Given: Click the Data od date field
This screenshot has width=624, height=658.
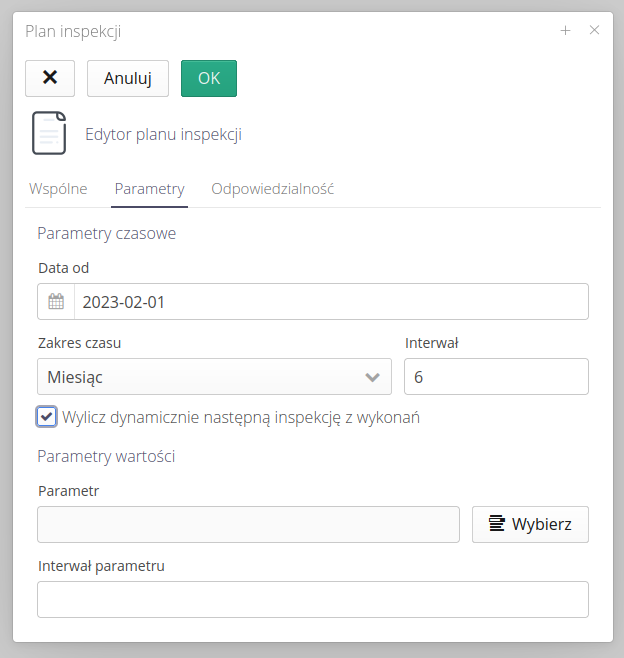Looking at the screenshot, I should pyautogui.click(x=330, y=302).
